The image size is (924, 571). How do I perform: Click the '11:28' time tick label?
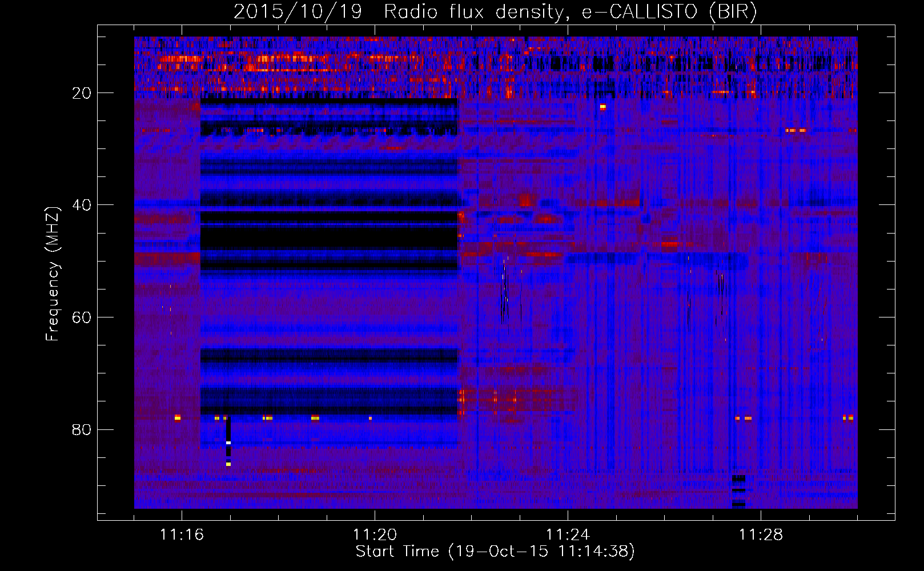761,534
